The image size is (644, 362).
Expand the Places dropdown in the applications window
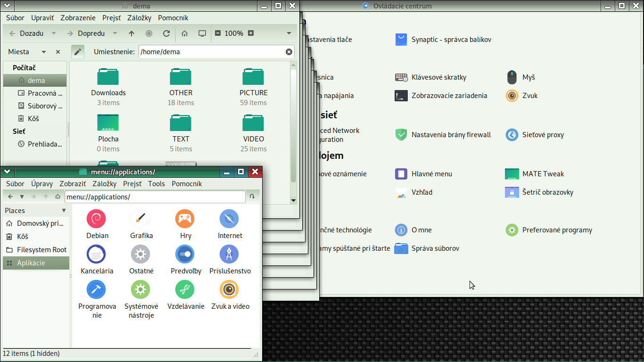[64, 211]
